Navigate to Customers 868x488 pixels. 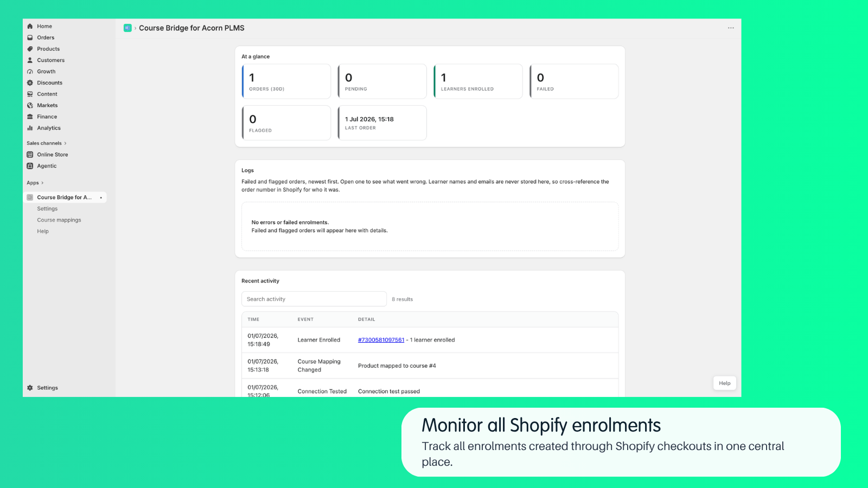(50, 60)
